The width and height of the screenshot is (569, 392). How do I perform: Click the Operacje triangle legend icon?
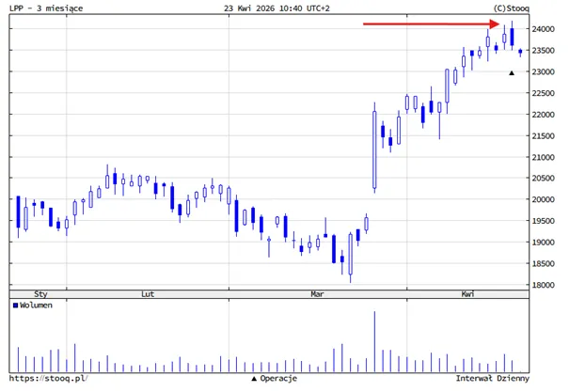coord(254,379)
